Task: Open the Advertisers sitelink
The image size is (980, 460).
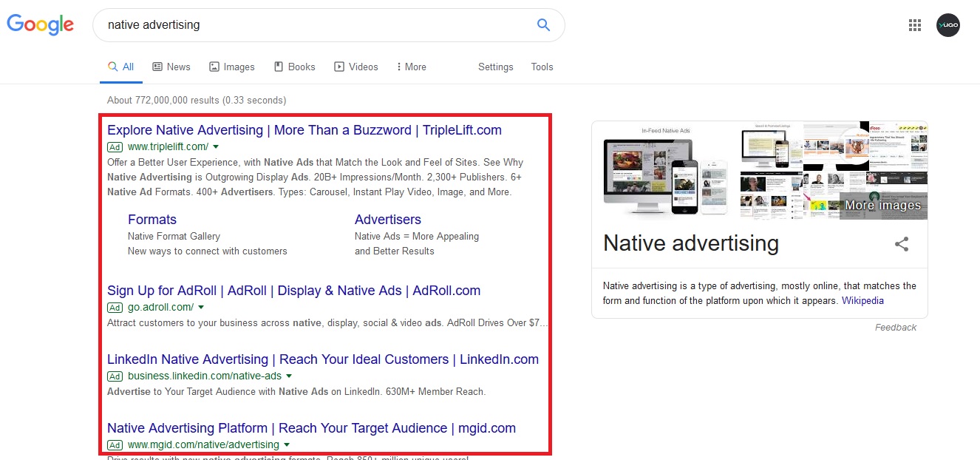Action: click(x=388, y=220)
